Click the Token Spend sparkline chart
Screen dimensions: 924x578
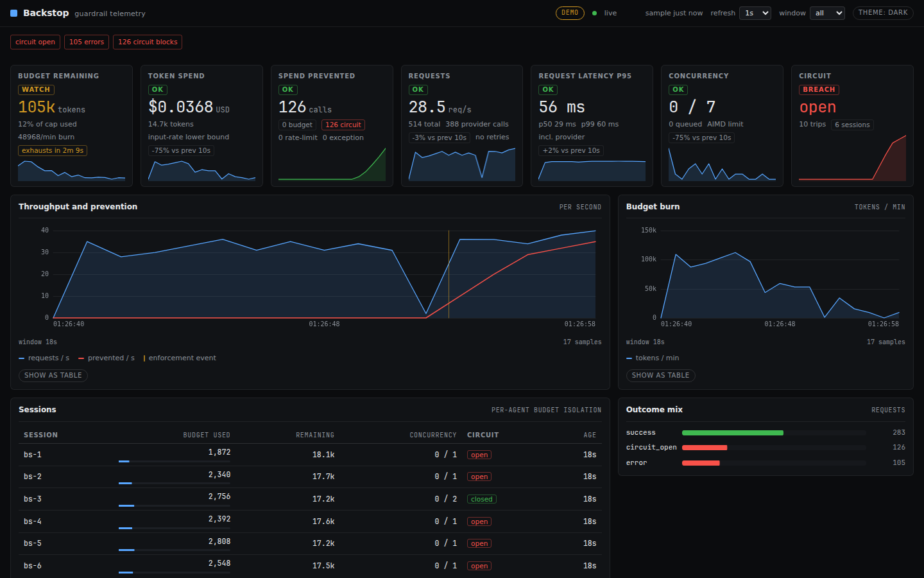tap(201, 170)
